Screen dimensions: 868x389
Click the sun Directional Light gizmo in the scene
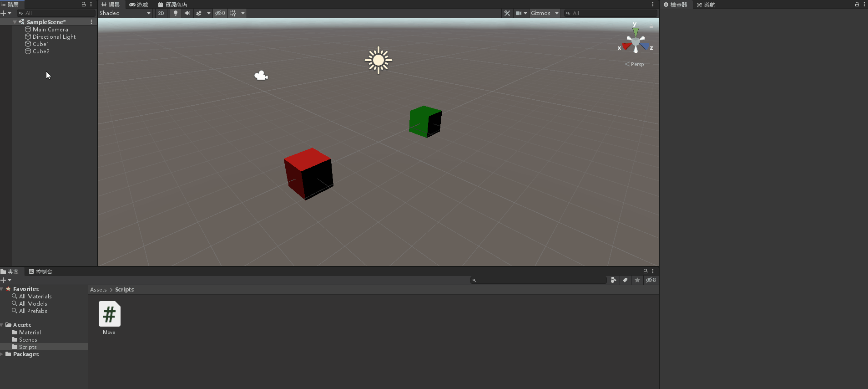(x=378, y=60)
